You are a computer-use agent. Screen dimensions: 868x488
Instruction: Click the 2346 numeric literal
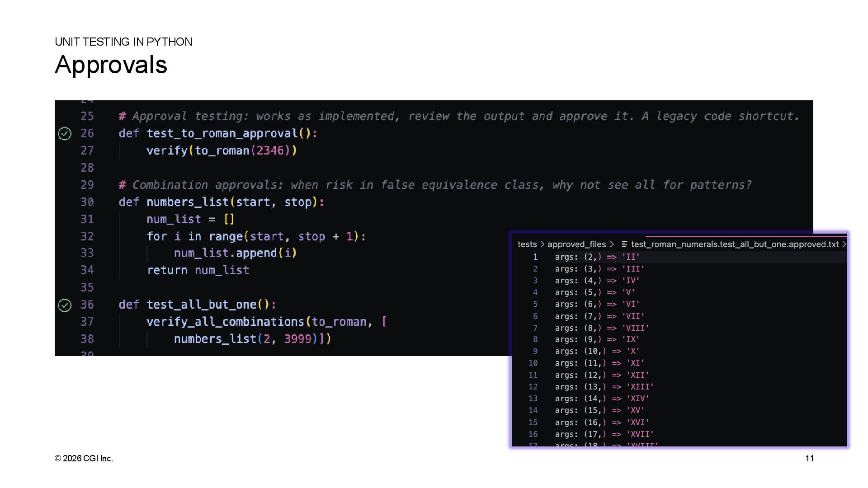pyautogui.click(x=270, y=150)
